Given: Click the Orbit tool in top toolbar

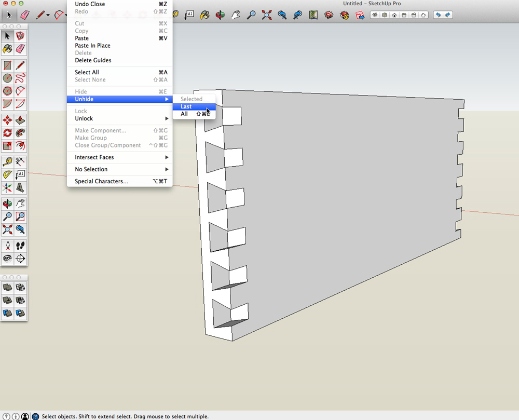Looking at the screenshot, I should click(x=220, y=15).
